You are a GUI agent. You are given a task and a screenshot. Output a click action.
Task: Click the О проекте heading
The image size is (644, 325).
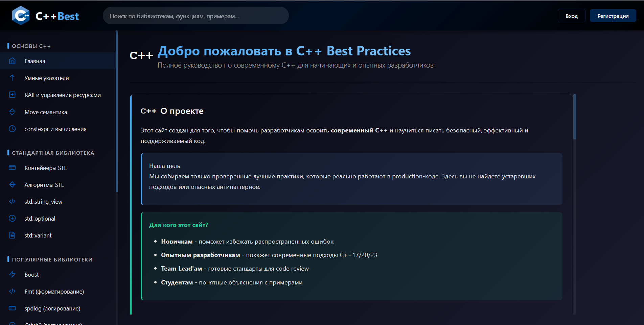(182, 111)
